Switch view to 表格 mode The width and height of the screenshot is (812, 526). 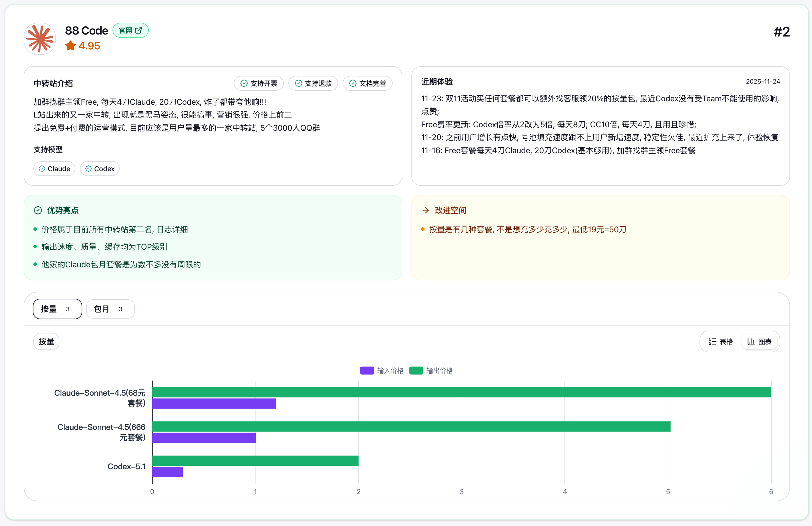pyautogui.click(x=721, y=341)
